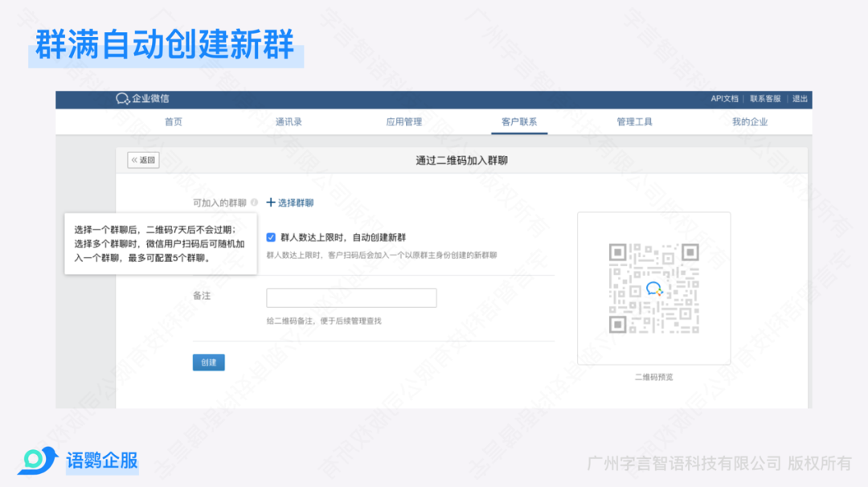Switch to the 我的企业 tab
This screenshot has height=487, width=868.
click(749, 122)
